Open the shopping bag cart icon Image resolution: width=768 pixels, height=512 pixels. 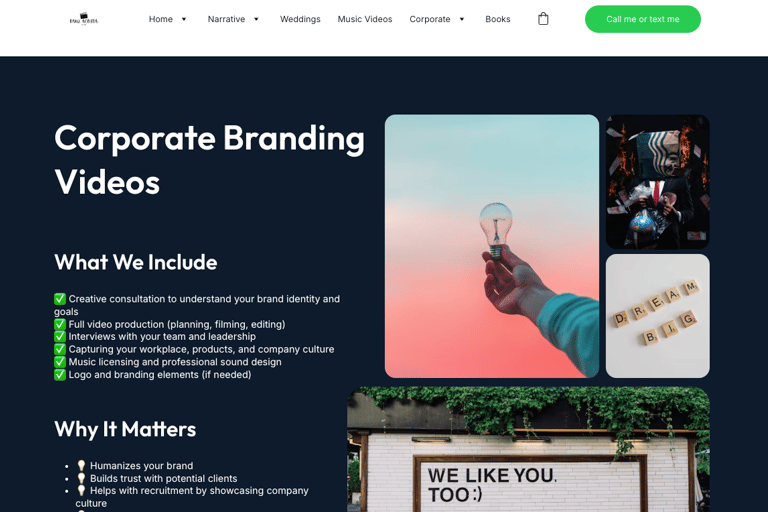[543, 19]
